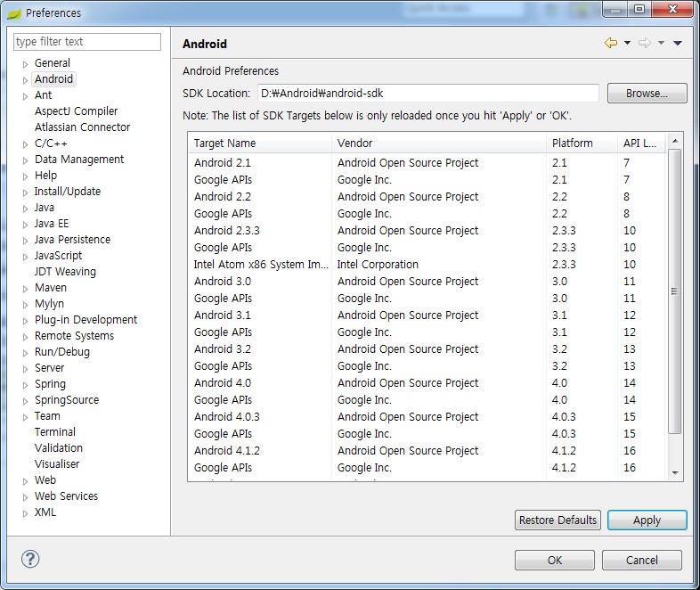Viewport: 700px width, 590px height.
Task: Expand the Help tree node
Action: [26, 176]
